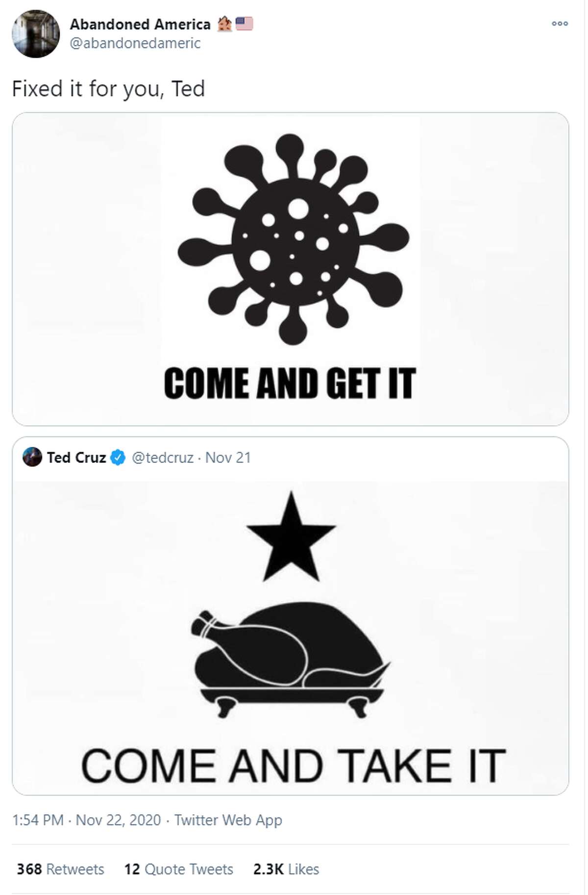The image size is (588, 895).
Task: Open the Twitter Web App source link
Action: point(228,820)
